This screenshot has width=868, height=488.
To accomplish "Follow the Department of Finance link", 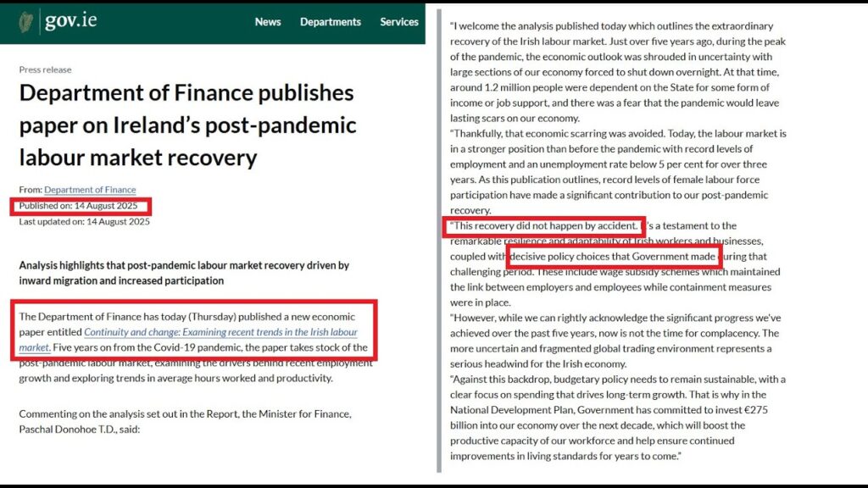I will click(90, 190).
